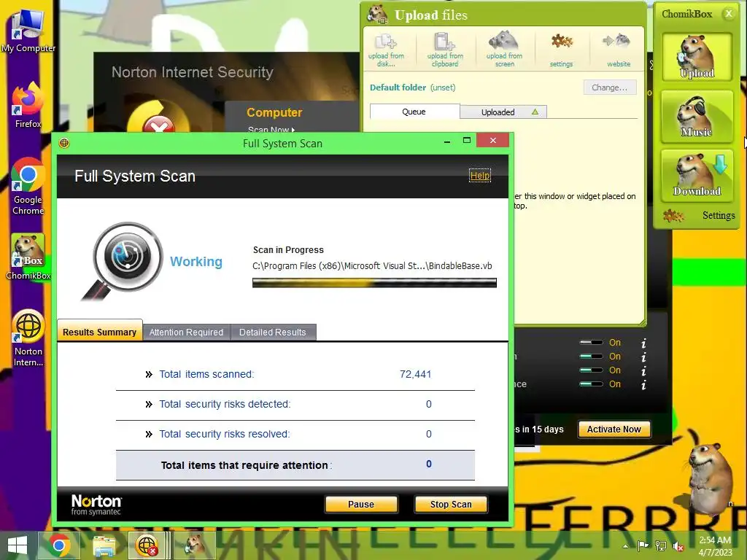
Task: Select Norton taskbar icon
Action: pyautogui.click(x=147, y=545)
